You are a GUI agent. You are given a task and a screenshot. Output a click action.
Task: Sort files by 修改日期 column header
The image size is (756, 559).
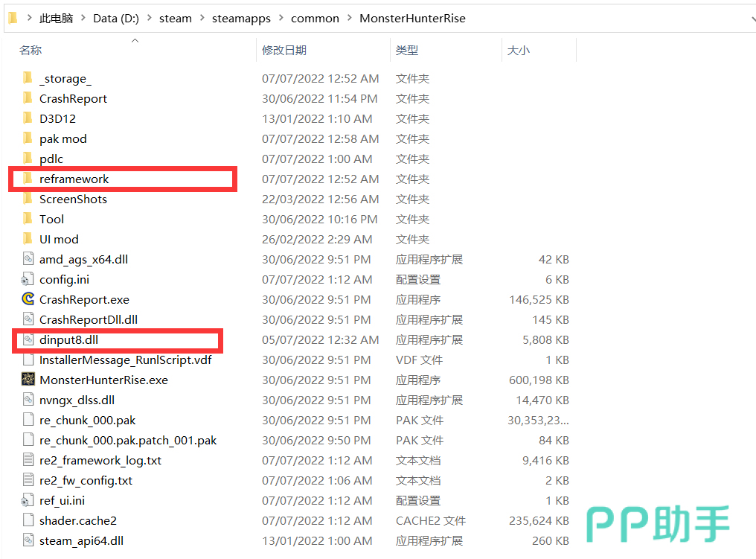[x=284, y=50]
